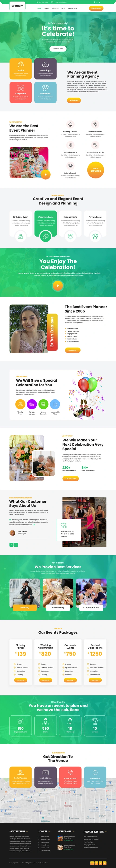Select the green Weddings Event card ring icon

point(45,237)
